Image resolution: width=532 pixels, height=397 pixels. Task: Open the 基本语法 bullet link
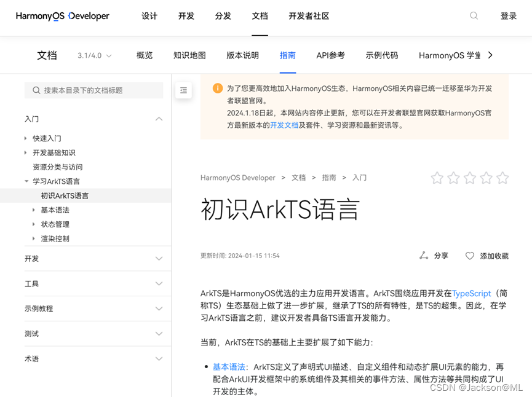coord(229,367)
